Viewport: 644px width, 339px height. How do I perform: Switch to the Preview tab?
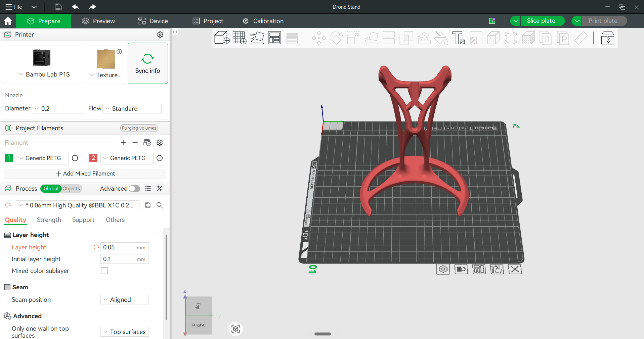(98, 21)
